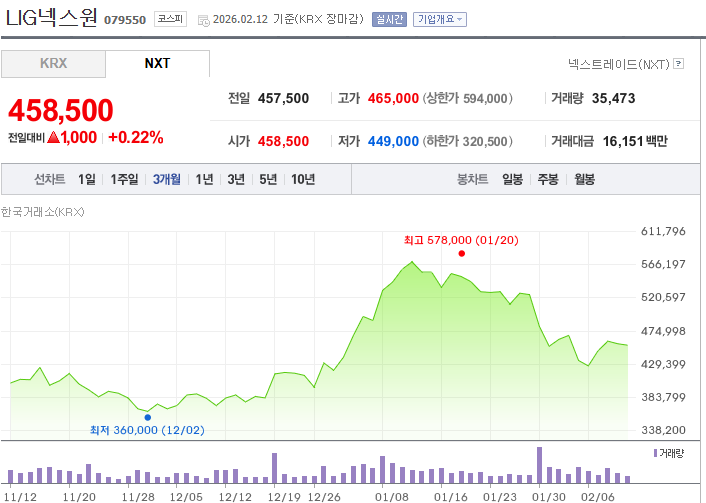
Task: Select the 3개월 line chart period
Action: (167, 179)
